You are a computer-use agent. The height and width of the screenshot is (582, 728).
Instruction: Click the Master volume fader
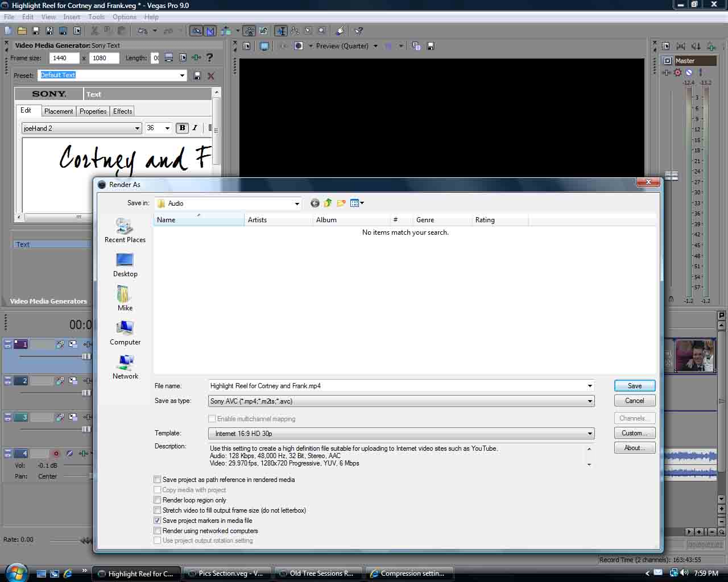tap(672, 176)
